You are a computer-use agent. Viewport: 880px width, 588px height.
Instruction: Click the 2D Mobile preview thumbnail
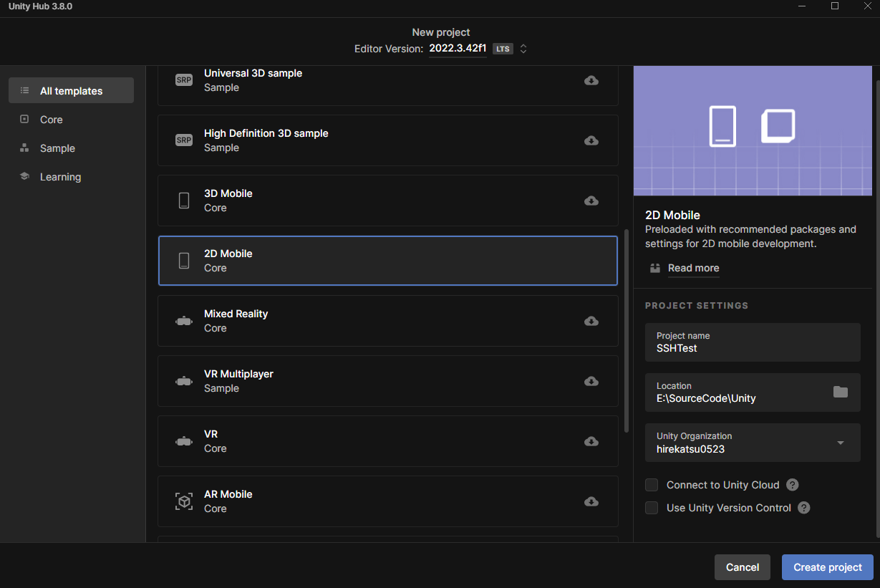pyautogui.click(x=753, y=131)
